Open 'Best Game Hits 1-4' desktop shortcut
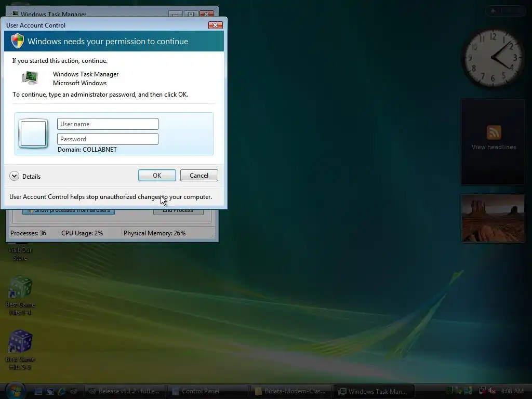 pos(20,295)
